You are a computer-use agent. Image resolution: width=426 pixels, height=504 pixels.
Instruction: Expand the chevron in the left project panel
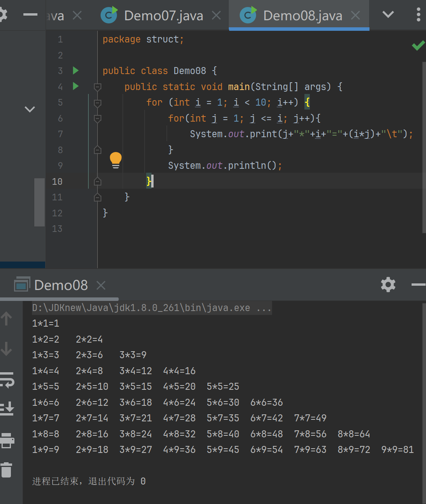coord(30,109)
